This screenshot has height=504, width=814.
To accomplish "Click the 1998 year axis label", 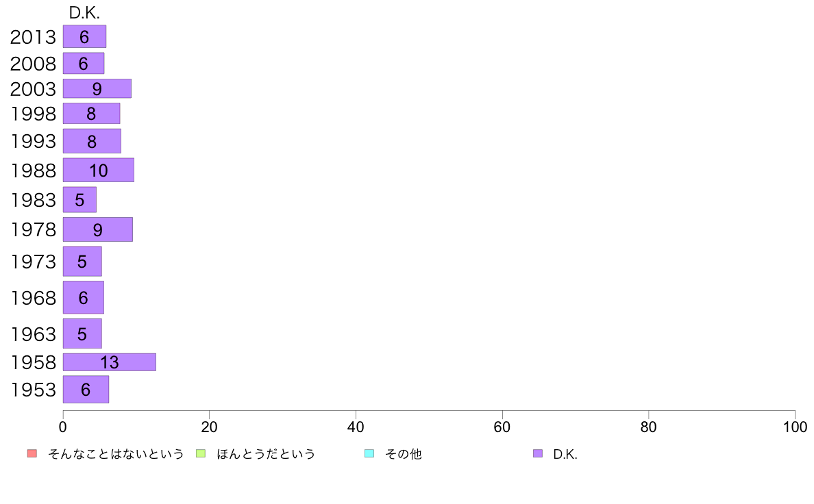I will coord(34,114).
